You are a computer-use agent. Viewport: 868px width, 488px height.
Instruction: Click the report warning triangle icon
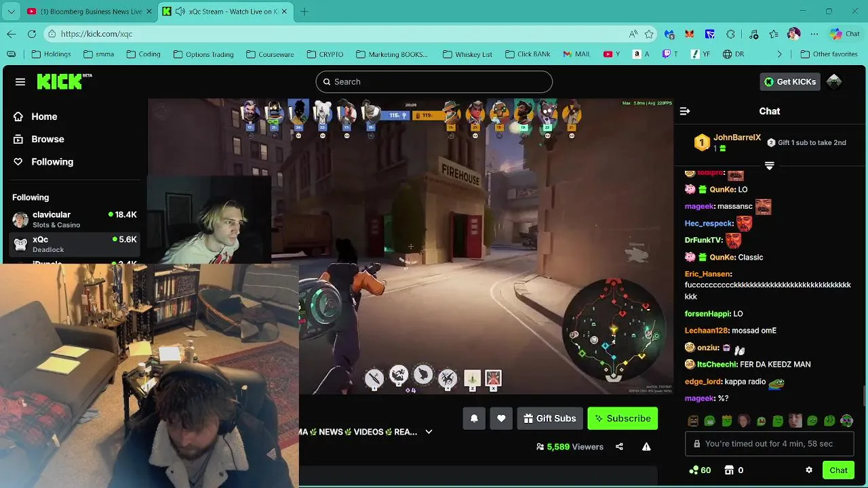(x=646, y=447)
